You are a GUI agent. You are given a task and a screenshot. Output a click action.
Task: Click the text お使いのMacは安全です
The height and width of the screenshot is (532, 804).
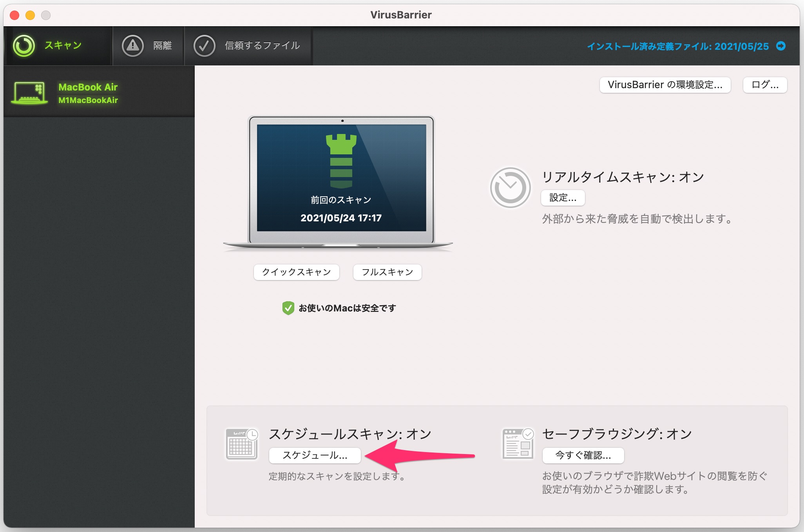[x=347, y=308]
